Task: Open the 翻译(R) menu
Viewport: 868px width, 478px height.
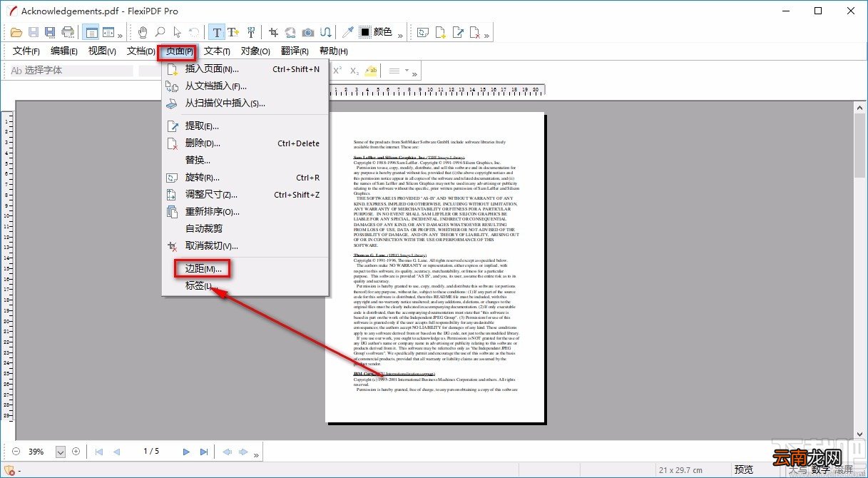Action: tap(295, 51)
